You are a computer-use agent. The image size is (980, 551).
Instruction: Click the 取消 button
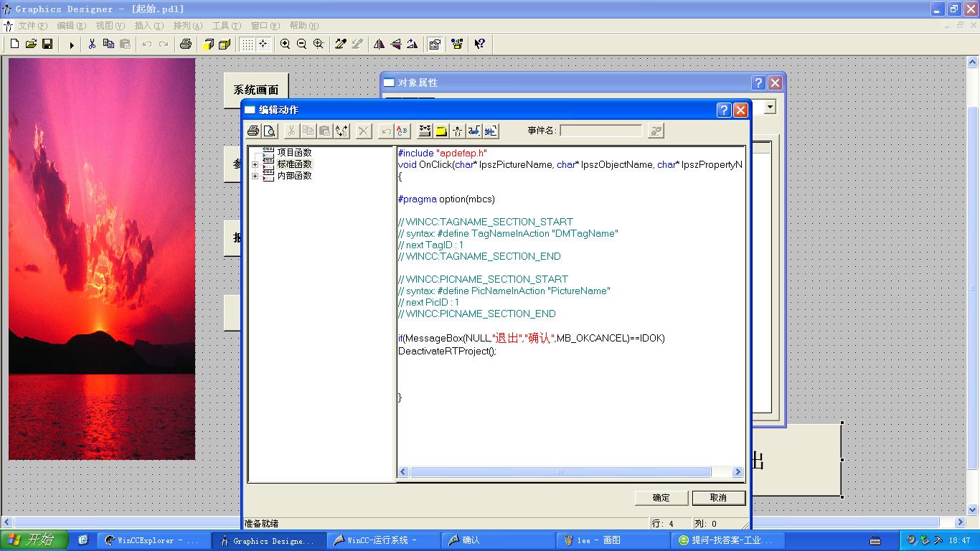[x=718, y=498]
